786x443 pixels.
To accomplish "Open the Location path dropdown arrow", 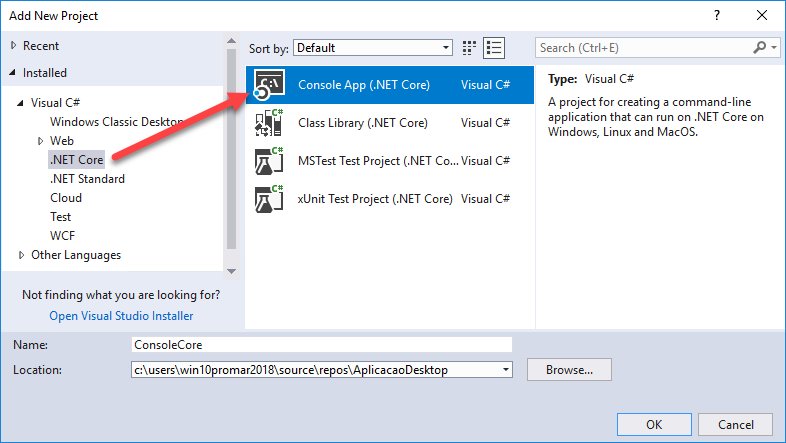I will [506, 370].
